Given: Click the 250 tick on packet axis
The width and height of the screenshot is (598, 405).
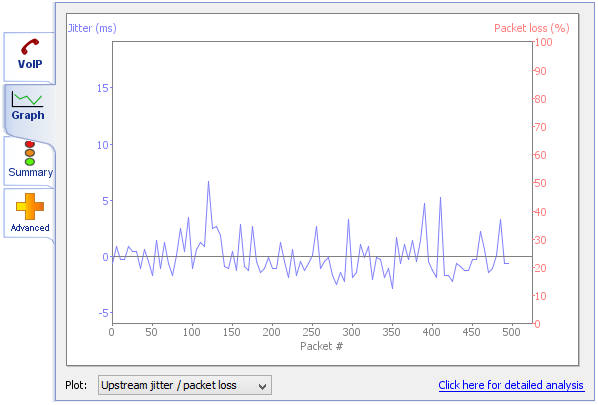Looking at the screenshot, I should point(312,332).
